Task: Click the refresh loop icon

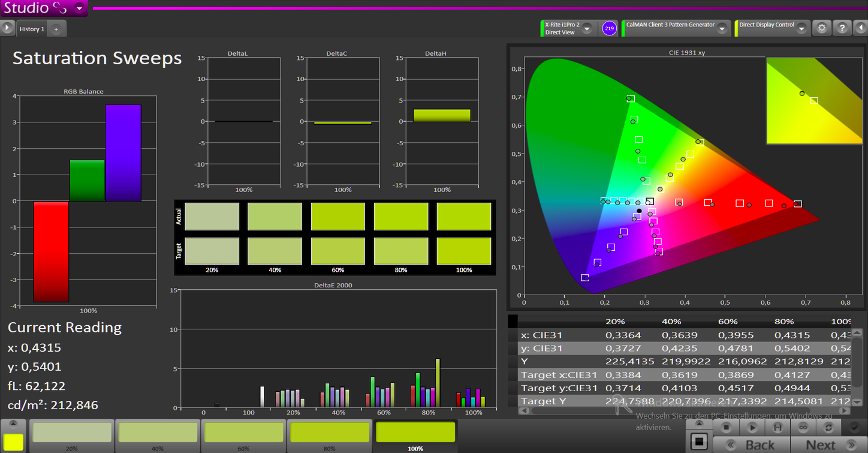Action: click(x=829, y=428)
